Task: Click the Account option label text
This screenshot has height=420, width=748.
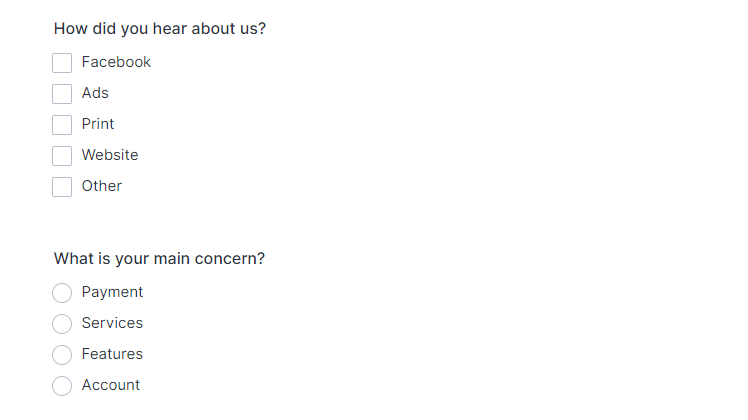Action: click(x=111, y=385)
